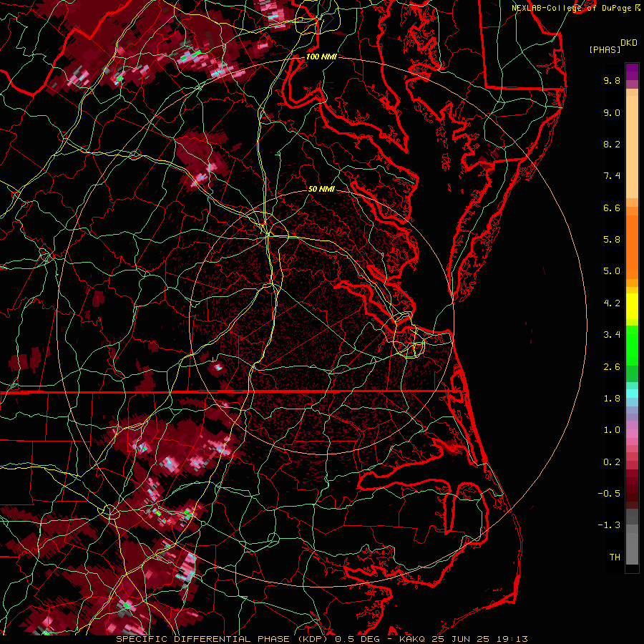This screenshot has width=644, height=644.
Task: Click the 1.0 scale value
Action: click(x=612, y=430)
